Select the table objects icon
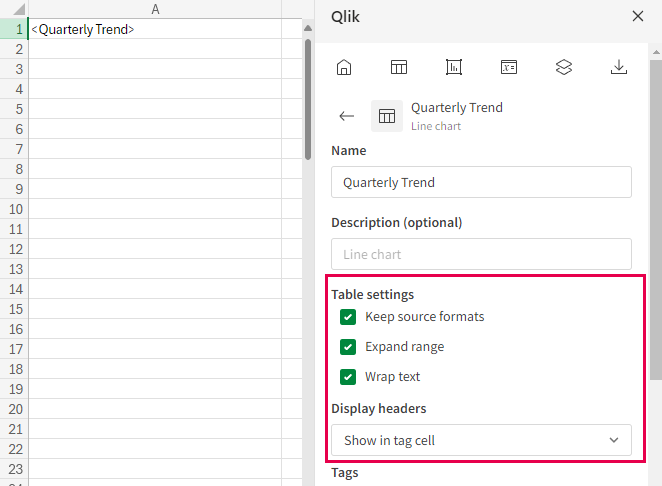 pos(399,68)
